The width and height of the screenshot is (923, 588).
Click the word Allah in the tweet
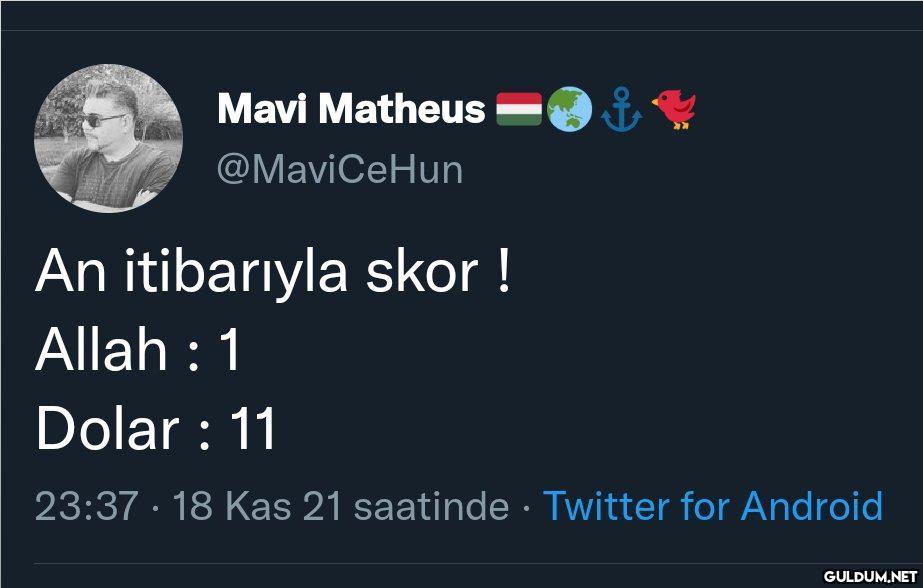click(x=101, y=351)
